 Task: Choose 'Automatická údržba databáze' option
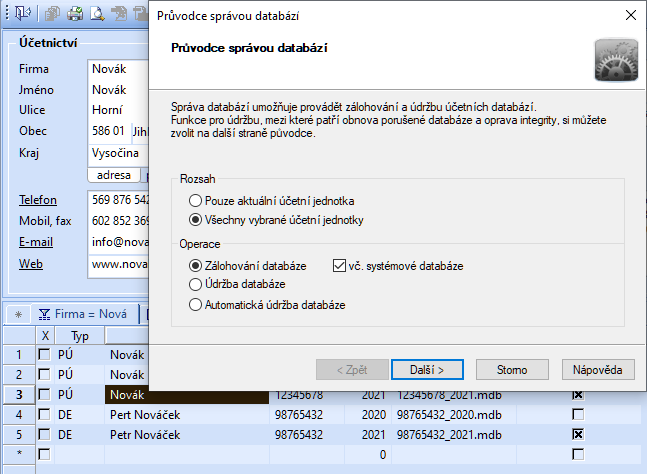coord(195,304)
